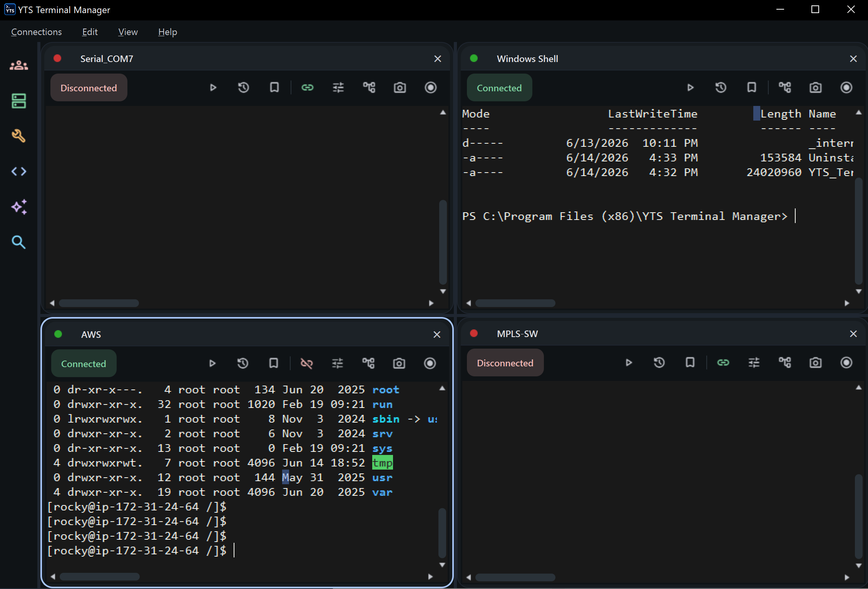Viewport: 868px width, 589px height.
Task: Take screenshot with camera icon in Serial_COM7
Action: point(400,88)
